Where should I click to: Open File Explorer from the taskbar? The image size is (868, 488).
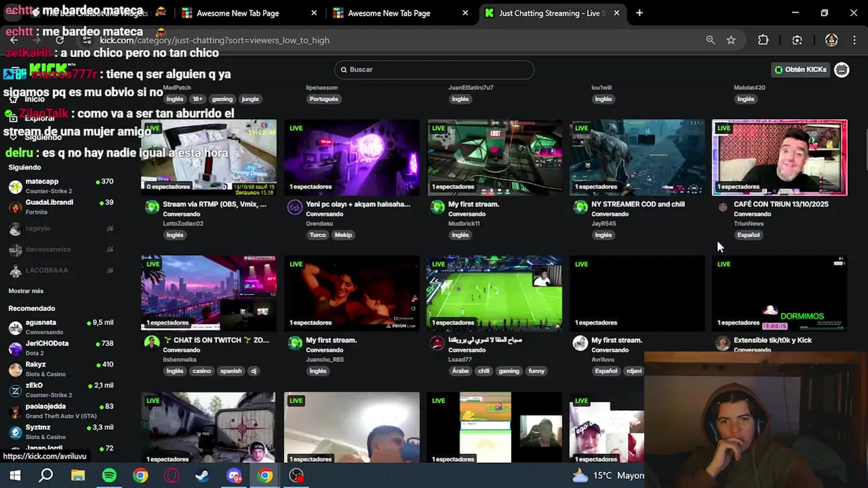coord(78,476)
